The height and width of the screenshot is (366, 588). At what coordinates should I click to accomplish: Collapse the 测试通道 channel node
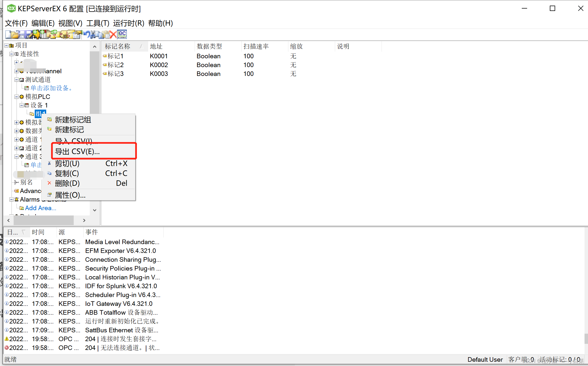coord(17,80)
